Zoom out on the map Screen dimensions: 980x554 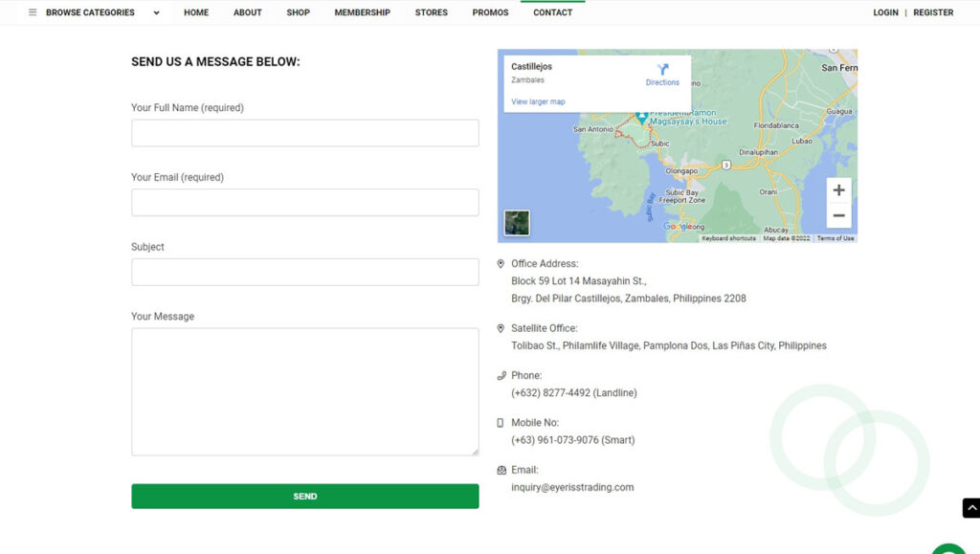tap(838, 215)
